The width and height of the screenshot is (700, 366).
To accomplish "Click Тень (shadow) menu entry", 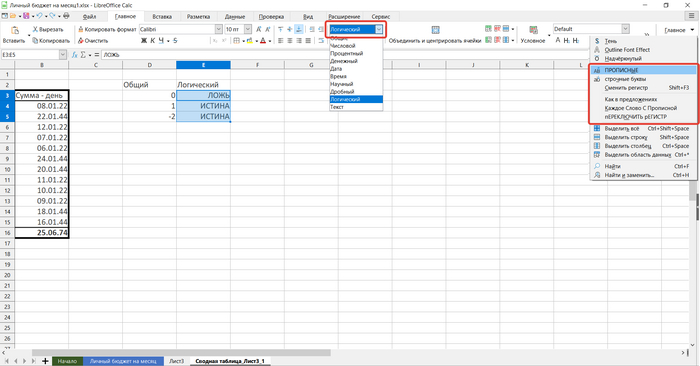I will pos(643,41).
